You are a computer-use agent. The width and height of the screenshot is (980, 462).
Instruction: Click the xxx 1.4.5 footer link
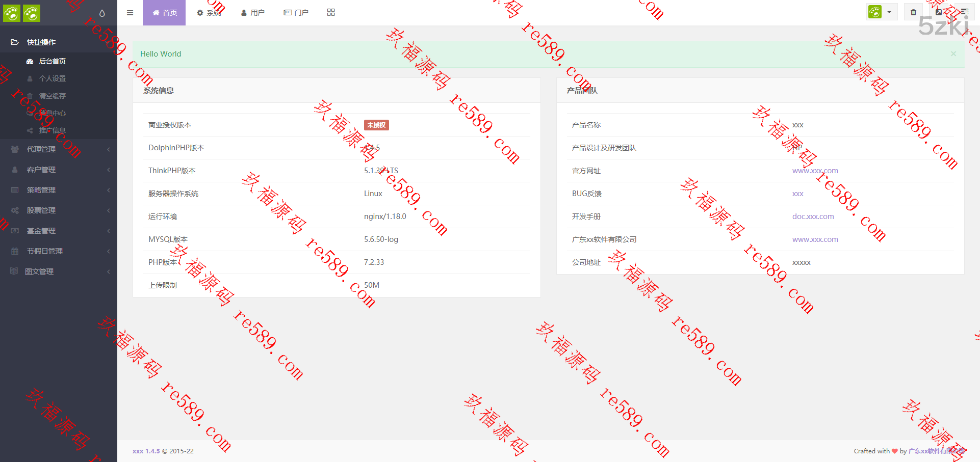(146, 451)
